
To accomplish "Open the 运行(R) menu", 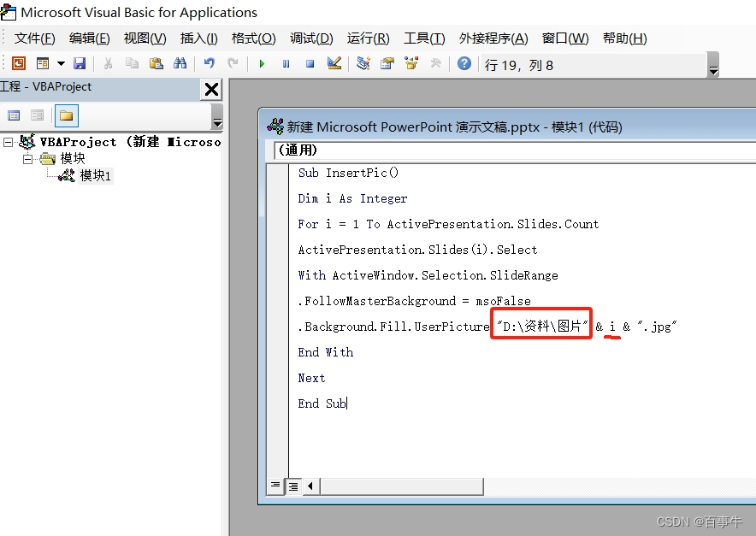I will click(369, 38).
